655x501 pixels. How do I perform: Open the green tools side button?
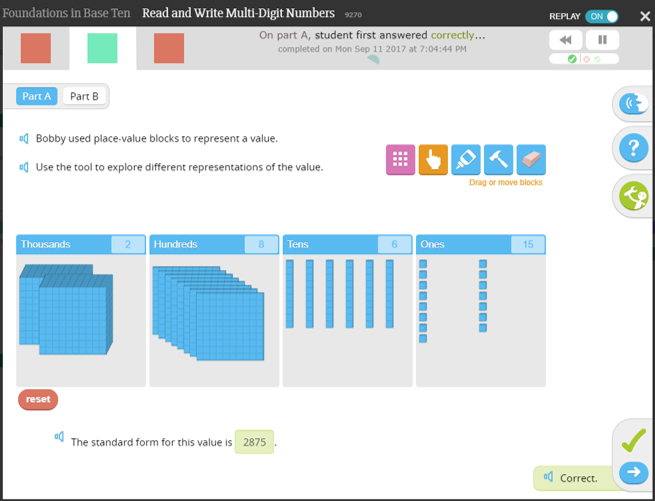pos(634,196)
